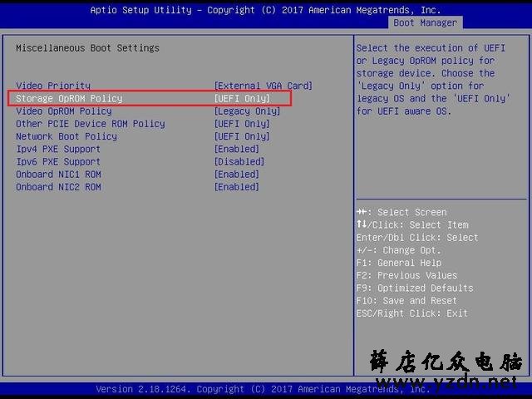Open Network Boot Policy UEFI Only value
Screen dimensions: 532x399
tap(242, 136)
